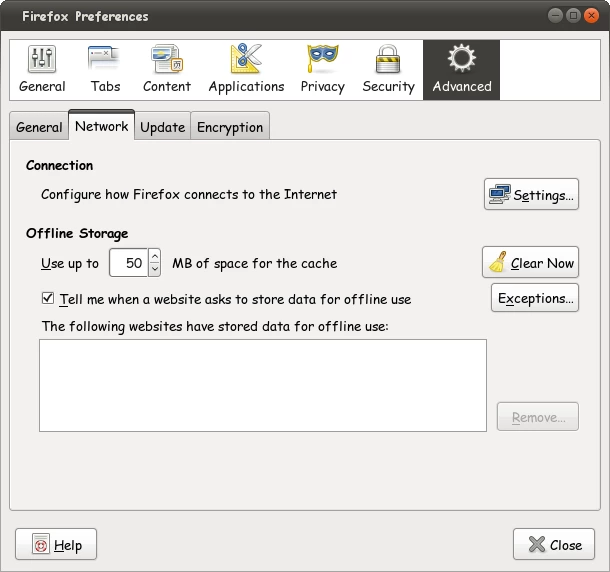The image size is (610, 572).
Task: Open the General preferences category
Action: coord(42,70)
